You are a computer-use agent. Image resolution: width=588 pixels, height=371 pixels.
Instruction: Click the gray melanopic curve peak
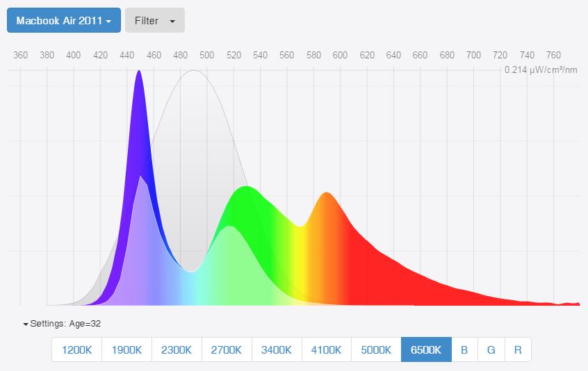point(196,73)
